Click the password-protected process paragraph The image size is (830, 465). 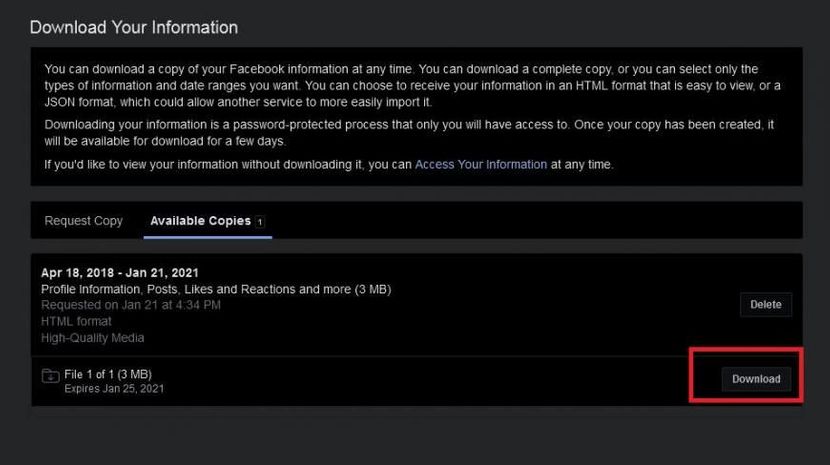400,124
